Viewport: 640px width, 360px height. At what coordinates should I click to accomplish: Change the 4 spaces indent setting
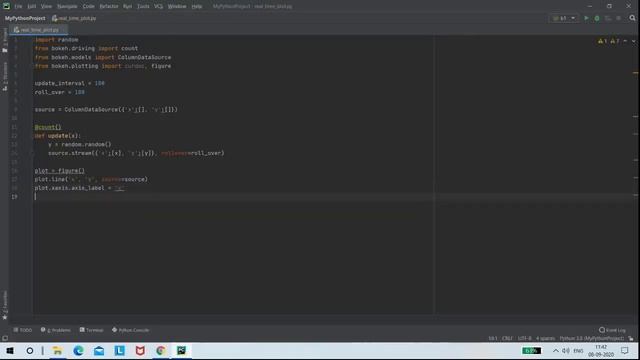click(x=545, y=338)
